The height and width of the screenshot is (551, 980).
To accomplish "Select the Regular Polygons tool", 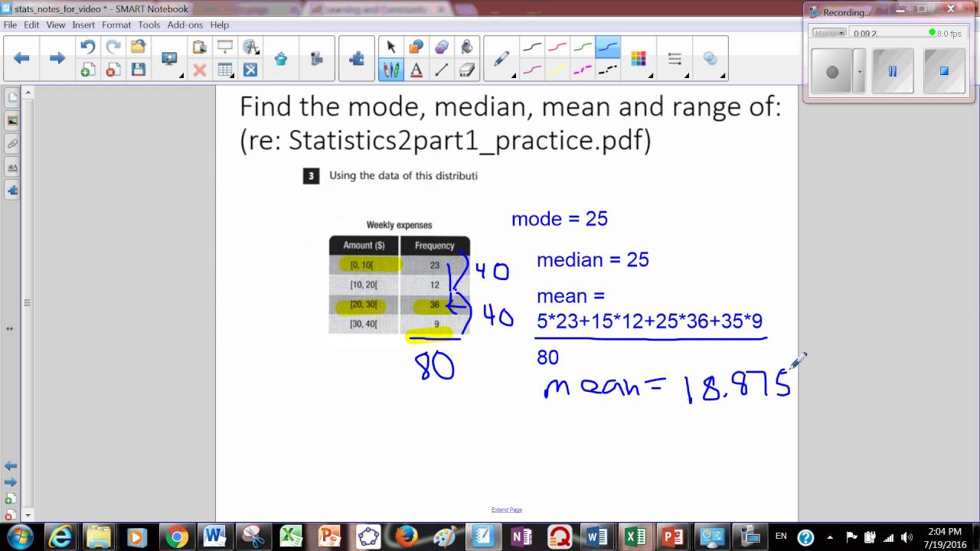I will pos(442,47).
